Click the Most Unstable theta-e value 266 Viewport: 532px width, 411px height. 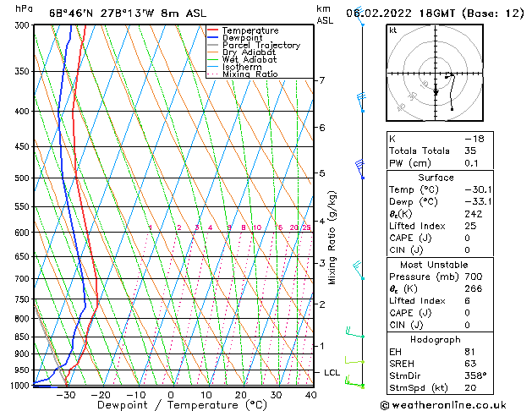[x=474, y=288]
